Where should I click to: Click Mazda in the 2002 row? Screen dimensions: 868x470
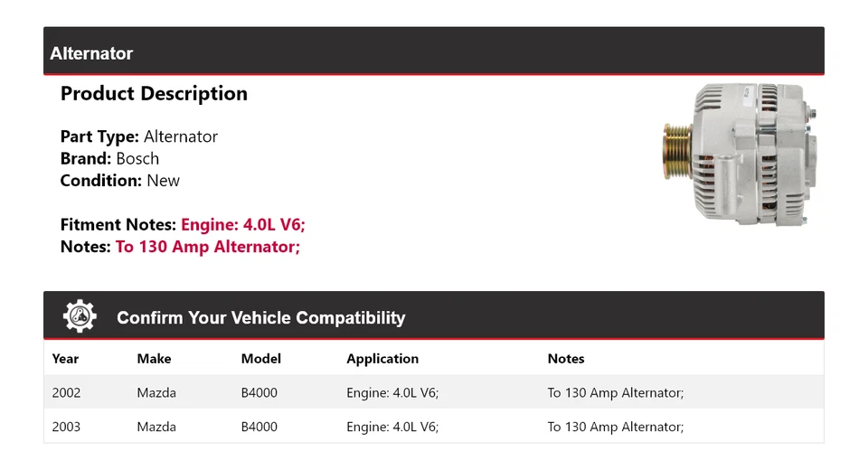click(156, 393)
